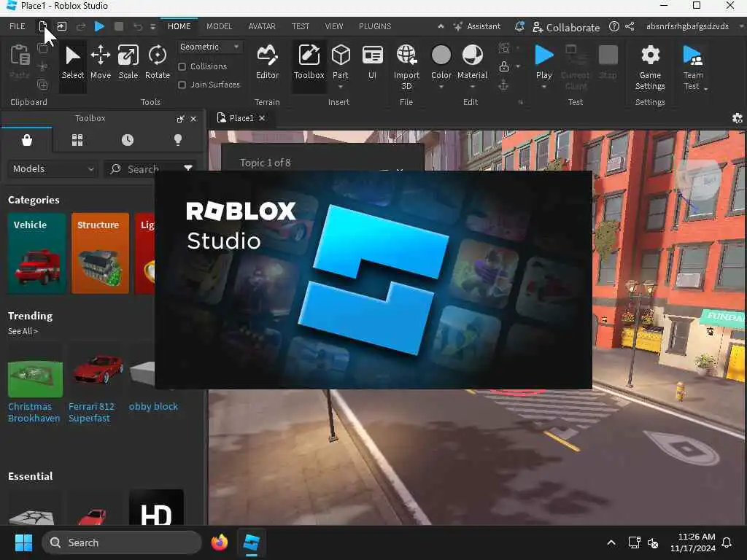The width and height of the screenshot is (747, 560).
Task: Open the Material picker
Action: pos(472,61)
